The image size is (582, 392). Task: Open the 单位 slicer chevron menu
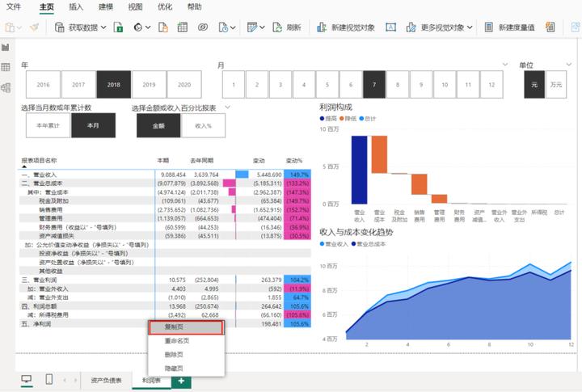coord(568,64)
